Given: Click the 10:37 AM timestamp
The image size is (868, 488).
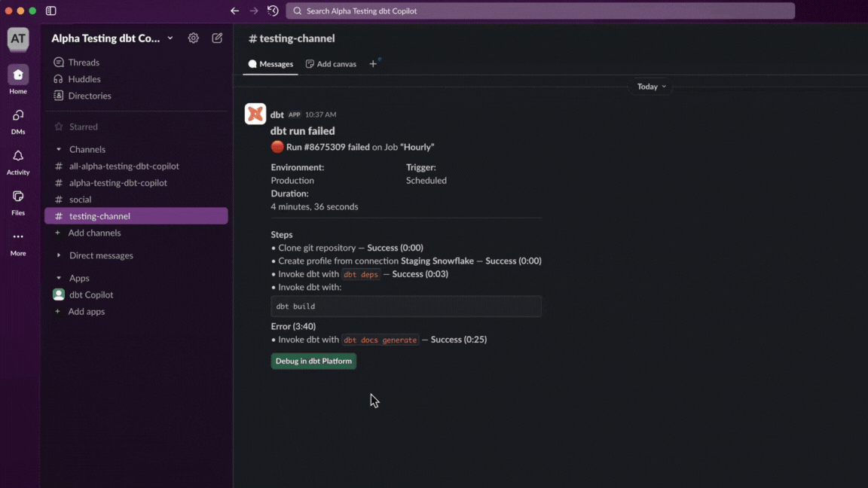Looking at the screenshot, I should [320, 114].
